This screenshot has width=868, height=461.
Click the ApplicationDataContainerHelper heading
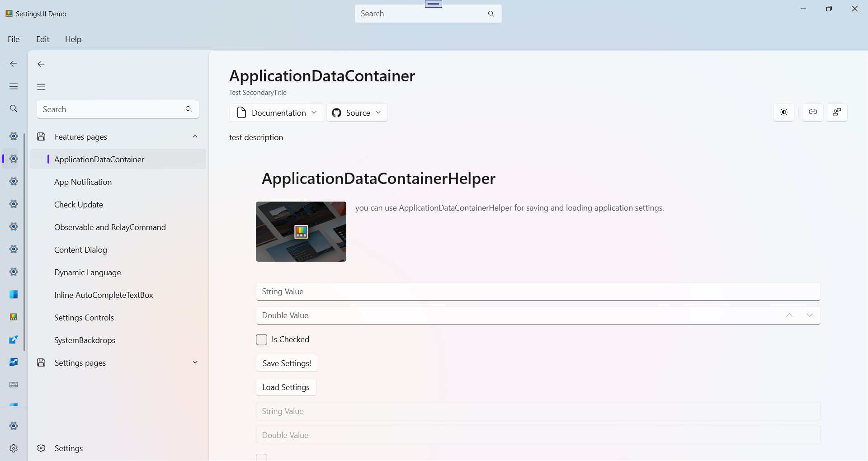click(x=378, y=179)
